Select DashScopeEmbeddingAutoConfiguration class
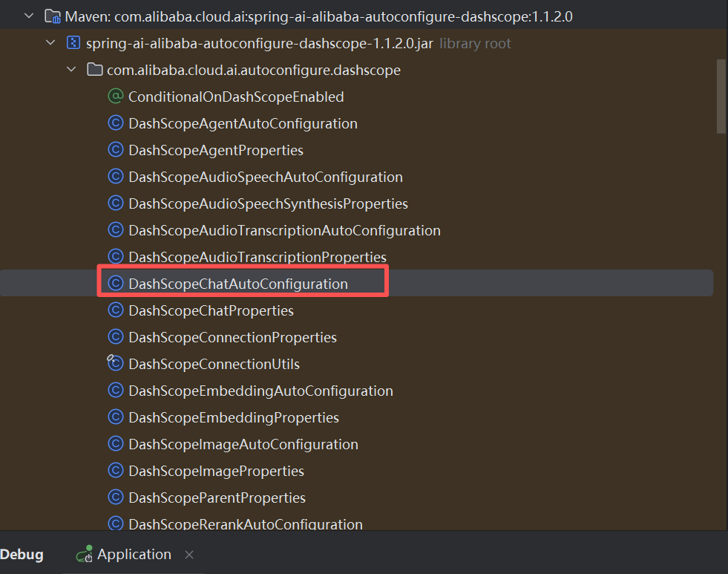 coord(261,391)
